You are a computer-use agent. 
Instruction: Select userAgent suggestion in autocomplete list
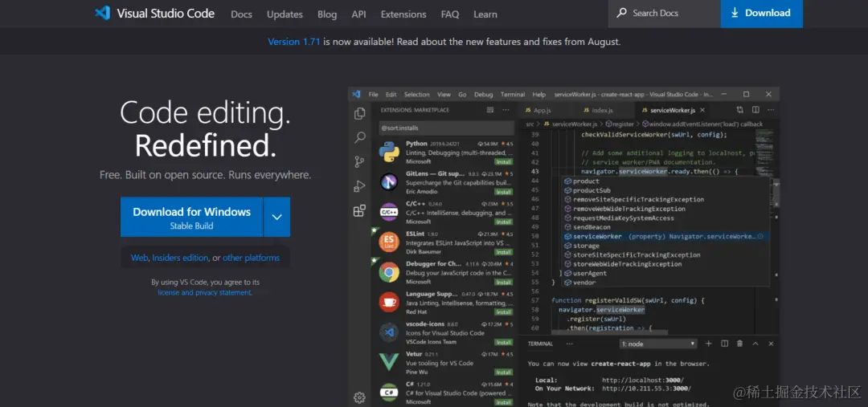click(666, 273)
